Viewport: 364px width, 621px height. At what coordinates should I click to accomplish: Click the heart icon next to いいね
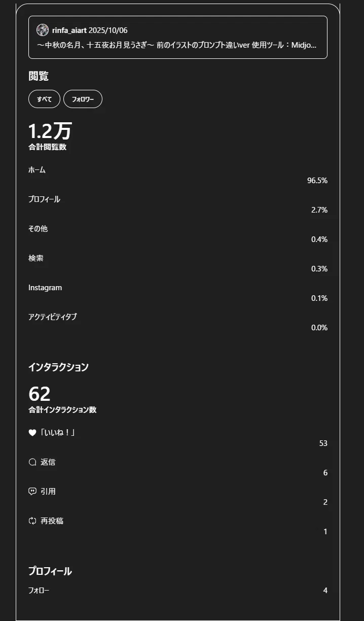point(32,433)
